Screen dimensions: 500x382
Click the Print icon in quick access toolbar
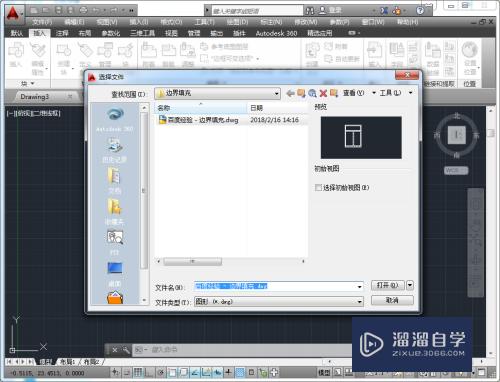[83, 10]
